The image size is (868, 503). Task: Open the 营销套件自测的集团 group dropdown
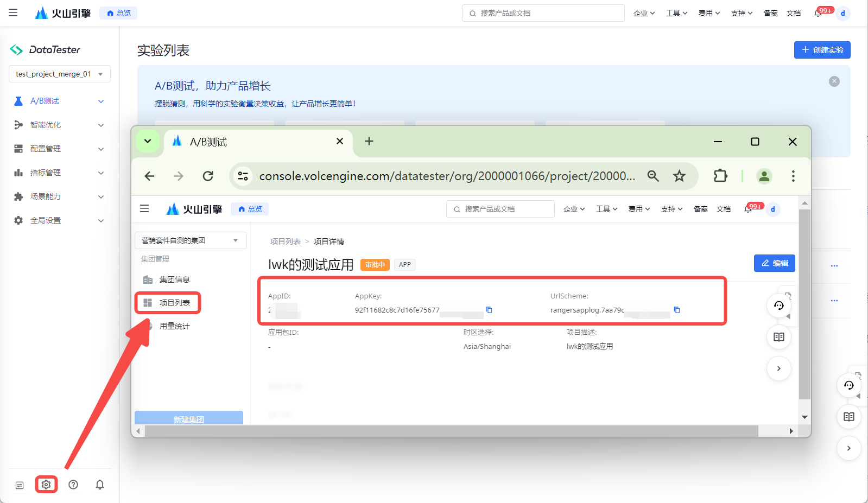point(191,240)
